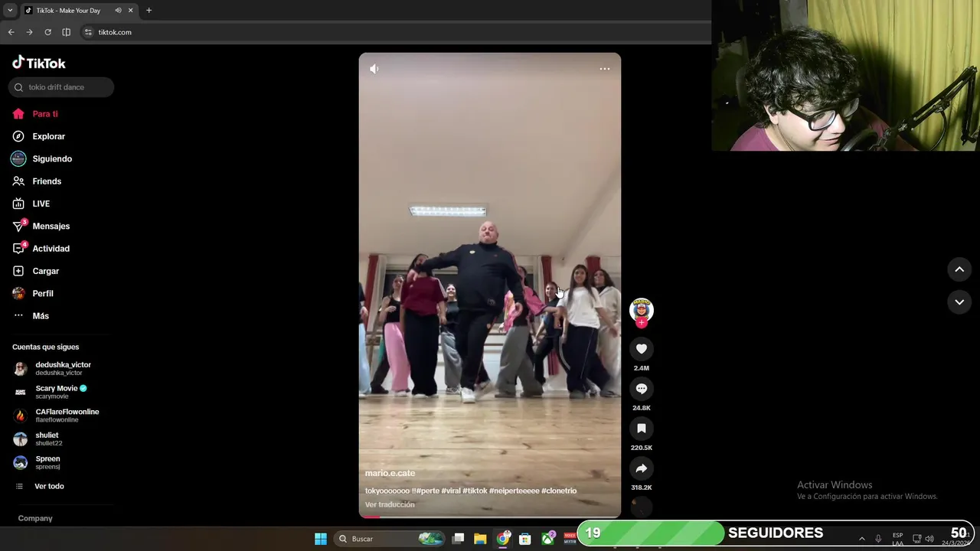
Task: Go to next video with down chevron
Action: pyautogui.click(x=959, y=302)
